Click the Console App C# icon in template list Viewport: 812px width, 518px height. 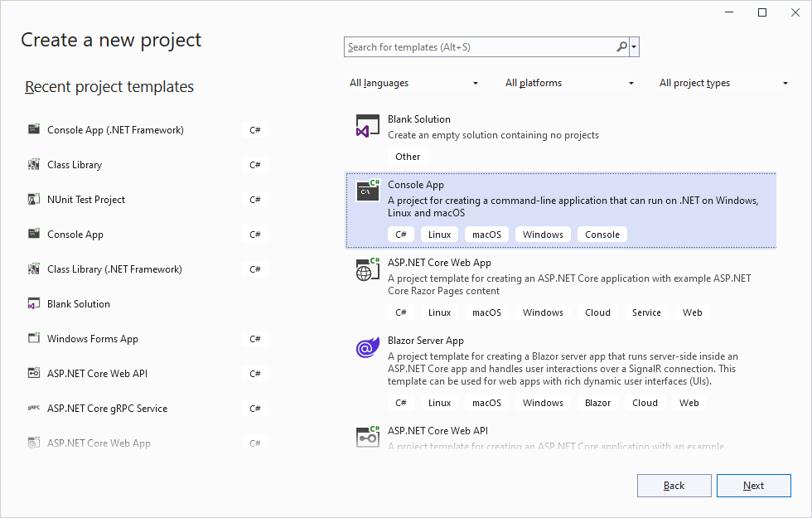368,191
